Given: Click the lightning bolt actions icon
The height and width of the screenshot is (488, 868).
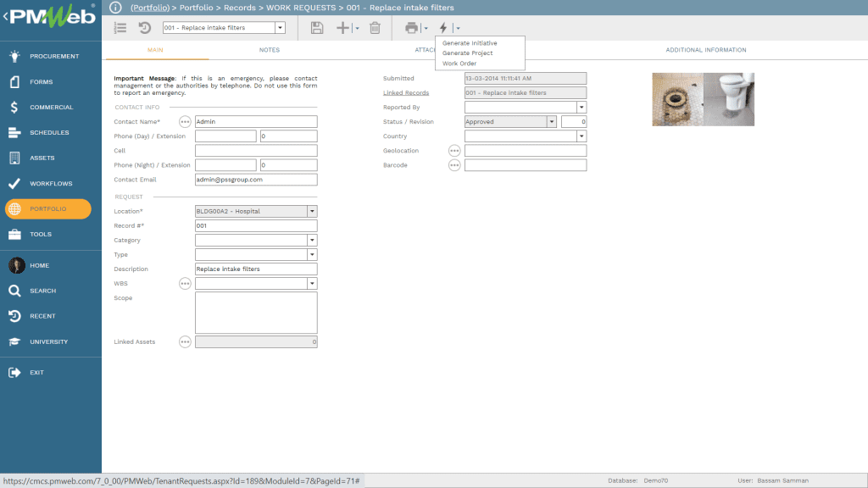Looking at the screenshot, I should pos(442,28).
